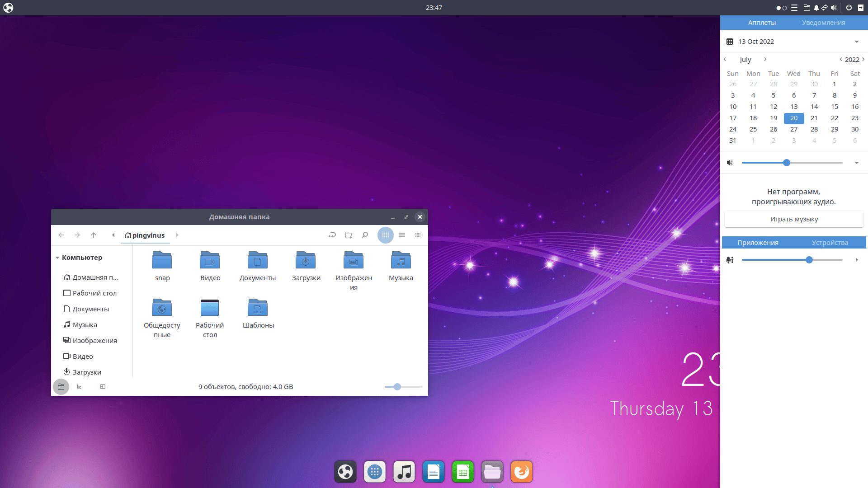
Task: Click the search icon in file manager toolbar
Action: click(365, 235)
